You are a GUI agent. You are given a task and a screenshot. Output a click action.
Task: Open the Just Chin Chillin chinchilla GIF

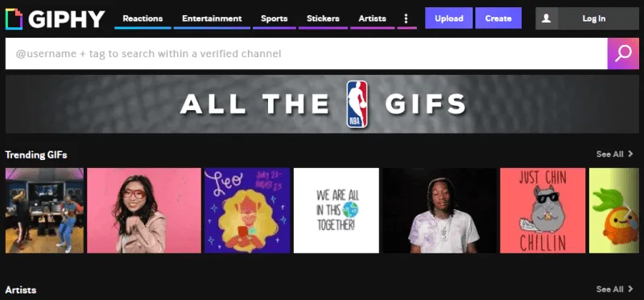coord(543,211)
